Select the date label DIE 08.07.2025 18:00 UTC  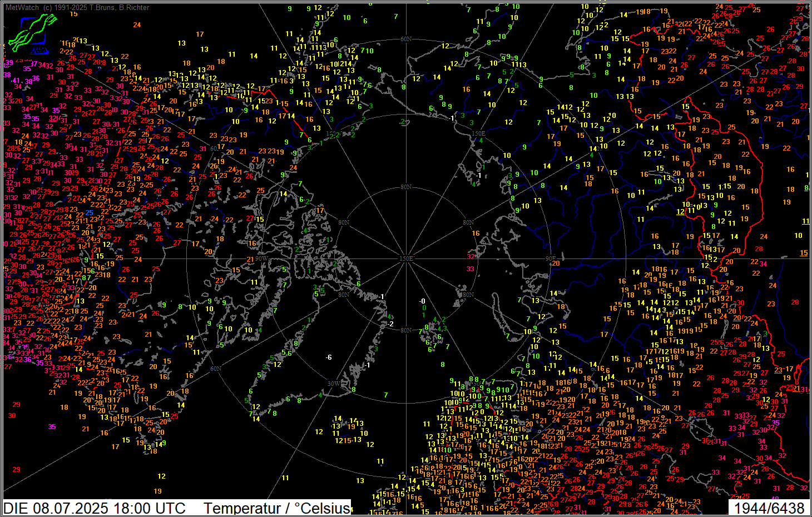(x=95, y=508)
